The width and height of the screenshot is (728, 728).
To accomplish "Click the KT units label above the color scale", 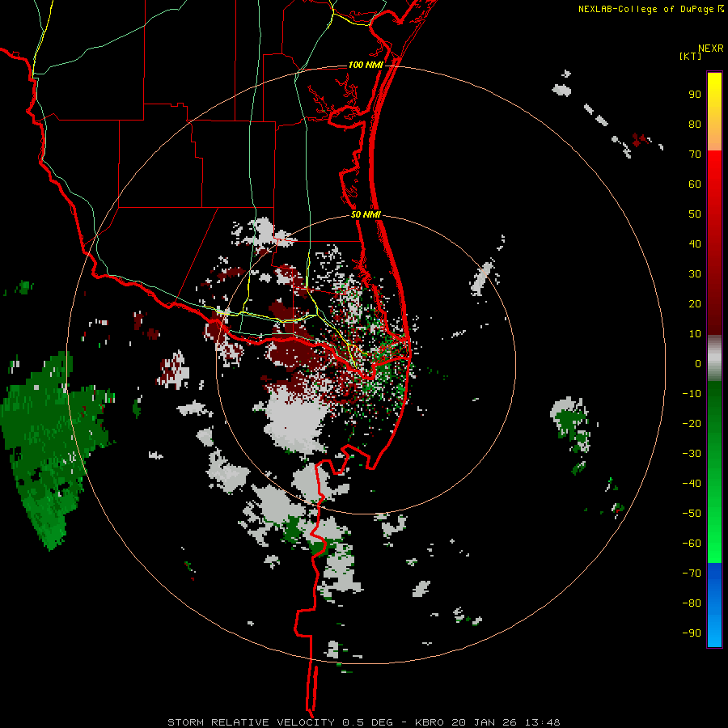I will coord(690,56).
